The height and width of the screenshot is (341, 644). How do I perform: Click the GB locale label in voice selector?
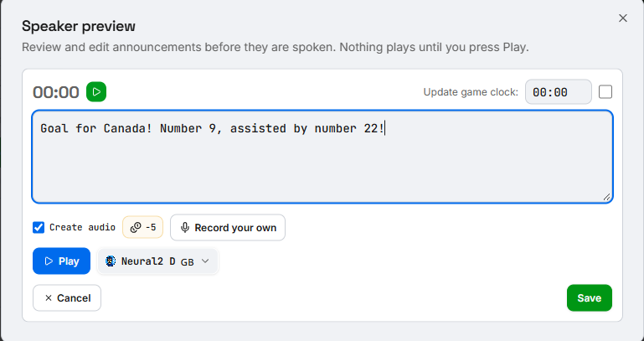[188, 262]
